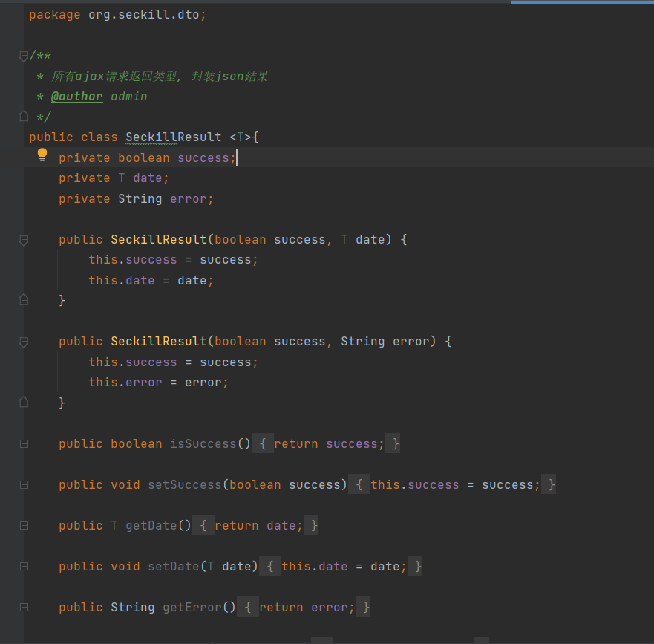Collapse the first SeckillResult constructor with date
The height and width of the screenshot is (644, 654).
pos(24,240)
